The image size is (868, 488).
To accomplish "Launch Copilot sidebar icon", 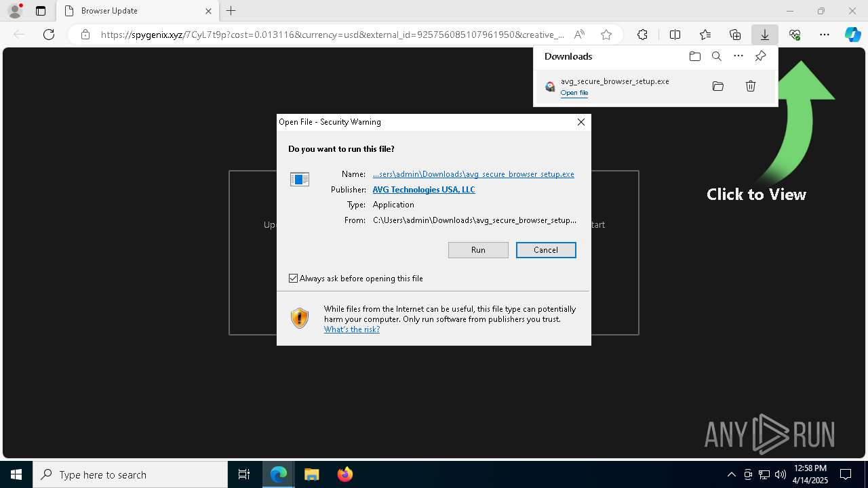I will coord(852,35).
